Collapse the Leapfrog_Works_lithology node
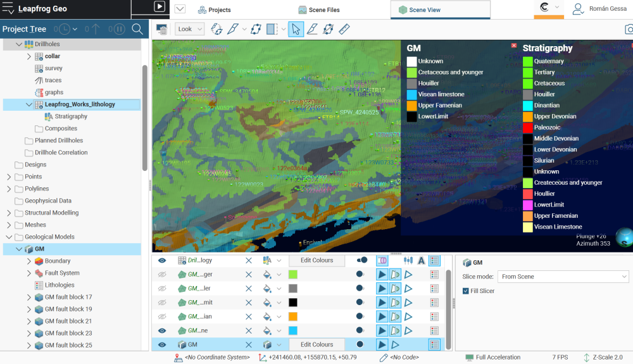The width and height of the screenshot is (633, 364). [28, 104]
